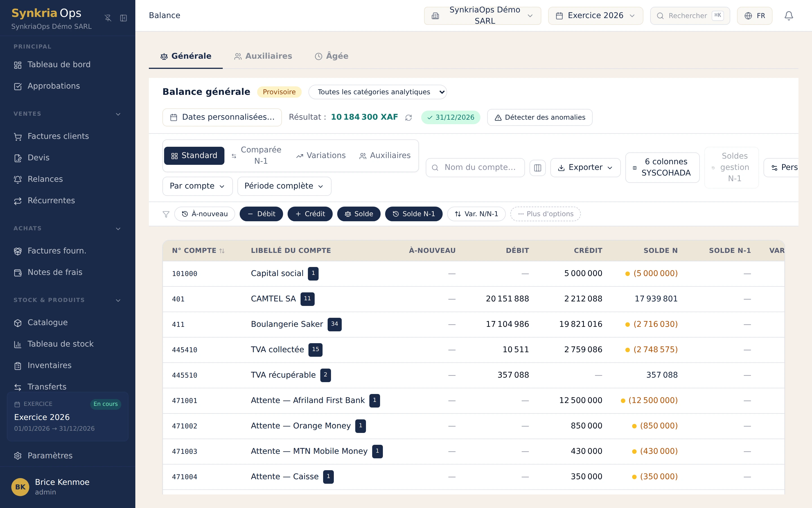The image size is (812, 508).
Task: Click Détecter des anomalies
Action: click(x=540, y=118)
